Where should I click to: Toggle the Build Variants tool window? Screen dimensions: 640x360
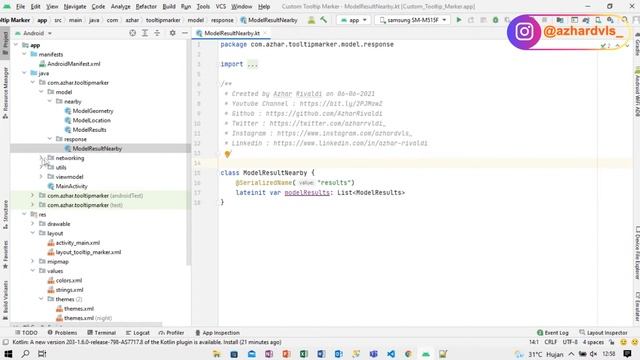pos(5,300)
